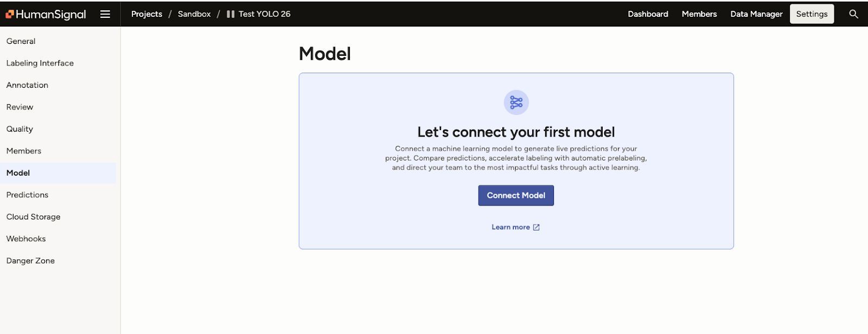The height and width of the screenshot is (334, 868).
Task: Click the model connection icon
Action: [516, 102]
